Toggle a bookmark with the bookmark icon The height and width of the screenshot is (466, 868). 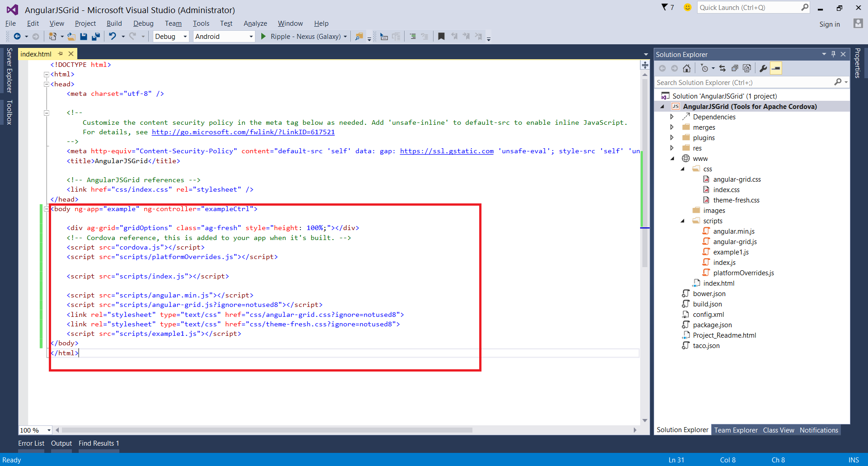(x=442, y=37)
